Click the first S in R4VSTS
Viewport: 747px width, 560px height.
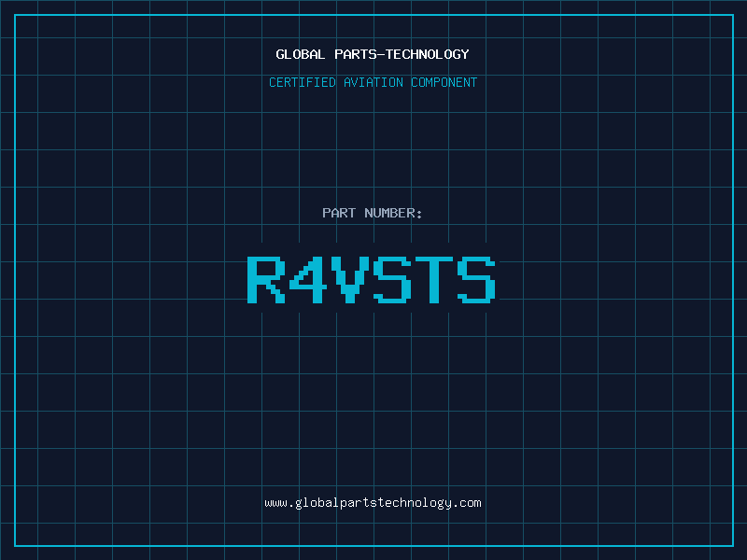pos(392,279)
